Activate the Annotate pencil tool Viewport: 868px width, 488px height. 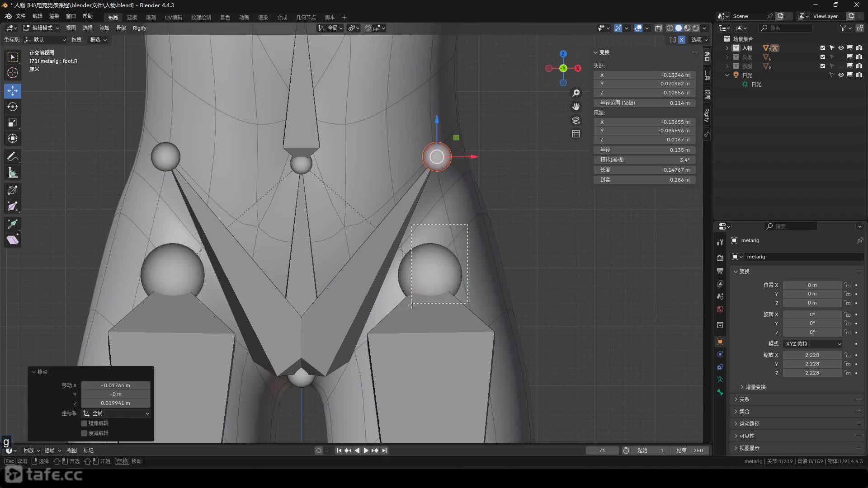coord(13,157)
